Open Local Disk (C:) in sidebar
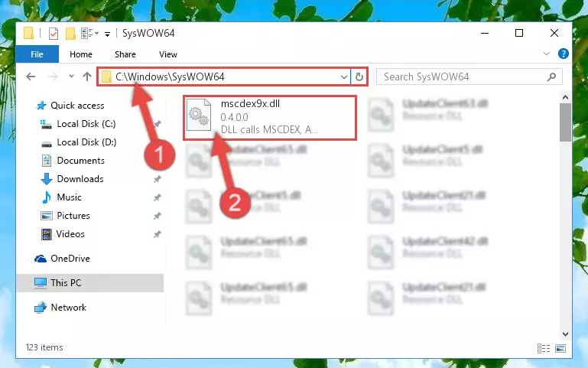 pos(86,124)
